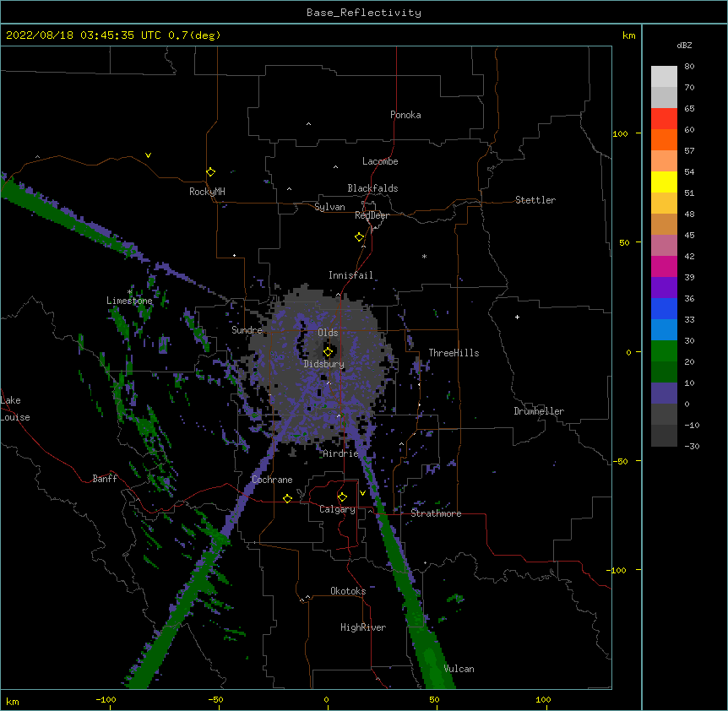Click the Strathmore label

[436, 513]
